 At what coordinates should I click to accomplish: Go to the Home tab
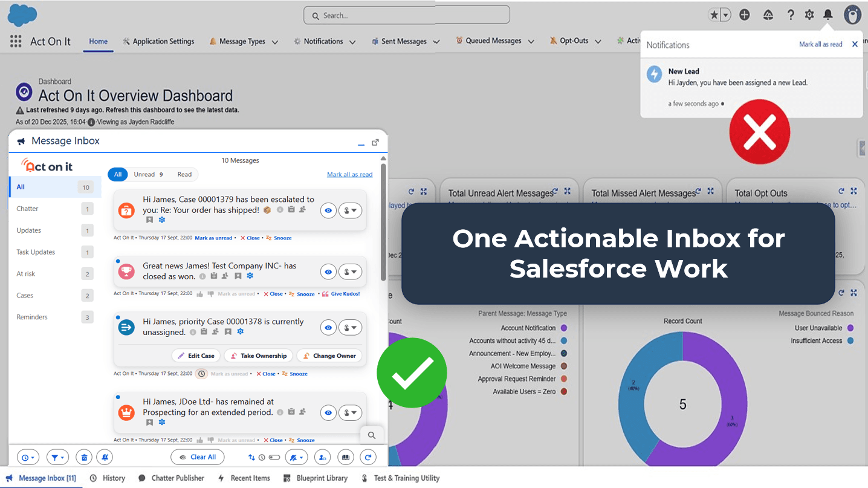pyautogui.click(x=99, y=41)
